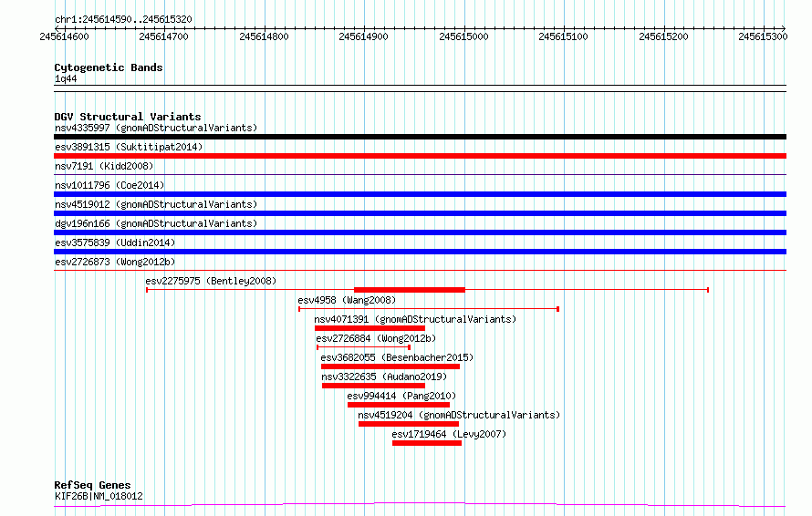Click the esv994414 (Pang2010) label
Viewport: 812px width, 516px height.
(401, 396)
